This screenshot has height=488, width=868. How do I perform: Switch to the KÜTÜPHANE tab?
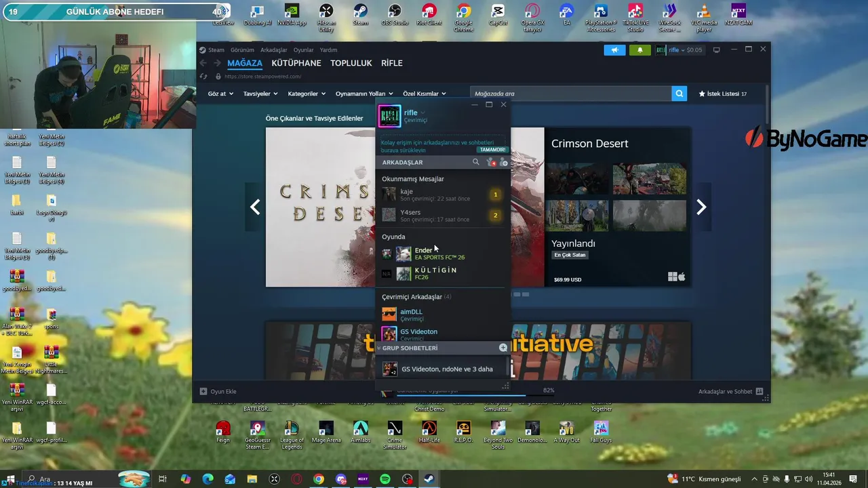[x=296, y=63]
